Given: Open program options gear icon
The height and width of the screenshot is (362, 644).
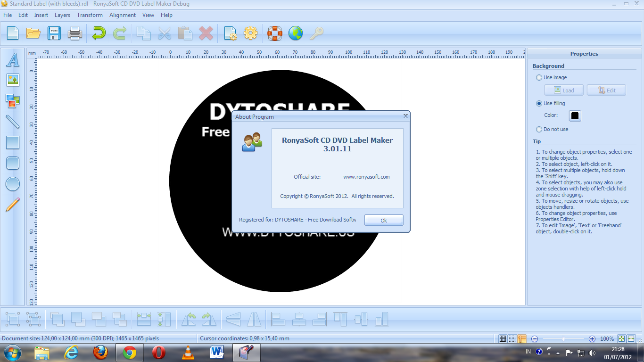Looking at the screenshot, I should click(250, 33).
